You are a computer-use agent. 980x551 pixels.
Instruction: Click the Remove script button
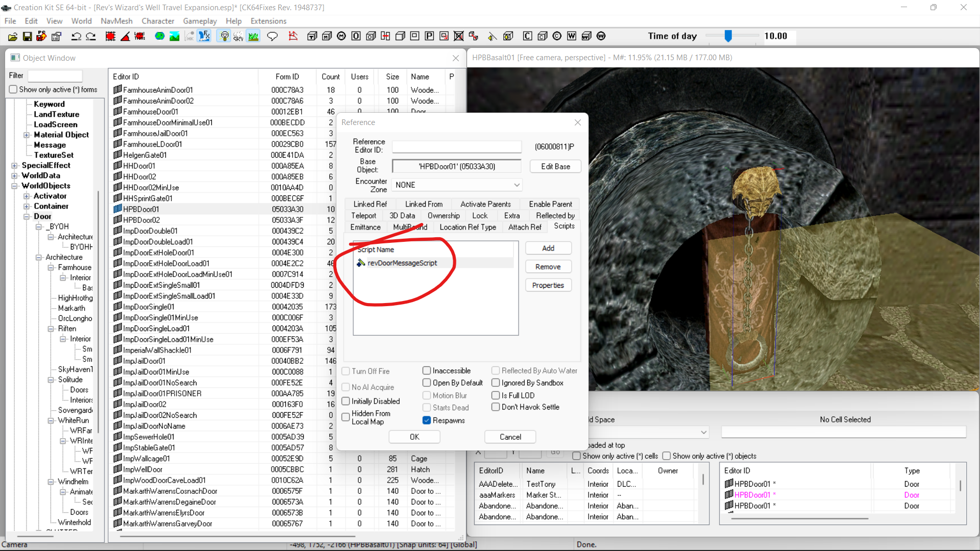tap(548, 267)
